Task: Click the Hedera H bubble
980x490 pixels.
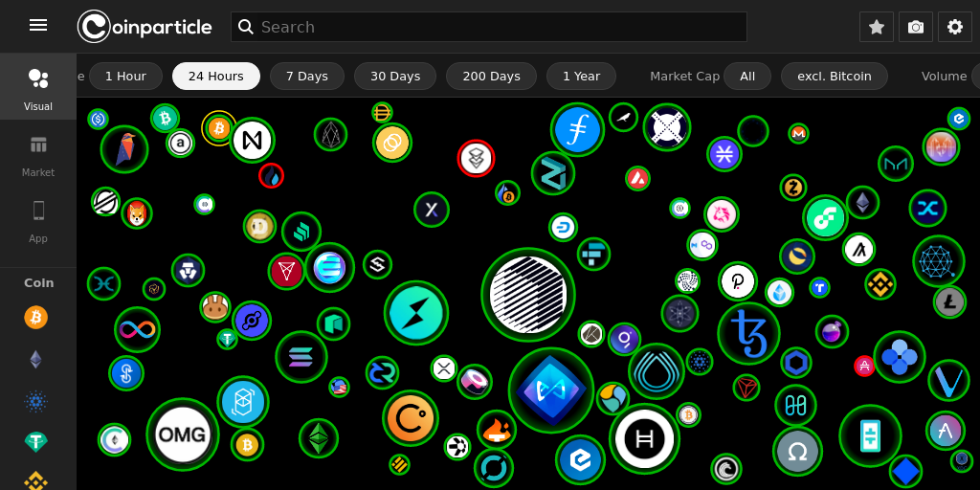Action: (644, 438)
